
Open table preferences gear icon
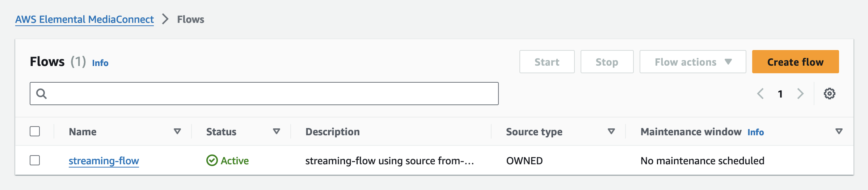click(x=829, y=94)
